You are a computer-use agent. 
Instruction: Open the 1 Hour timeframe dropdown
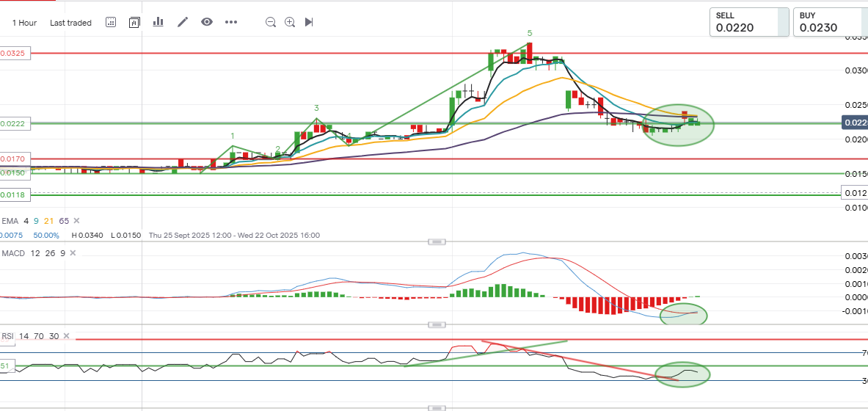[x=24, y=23]
